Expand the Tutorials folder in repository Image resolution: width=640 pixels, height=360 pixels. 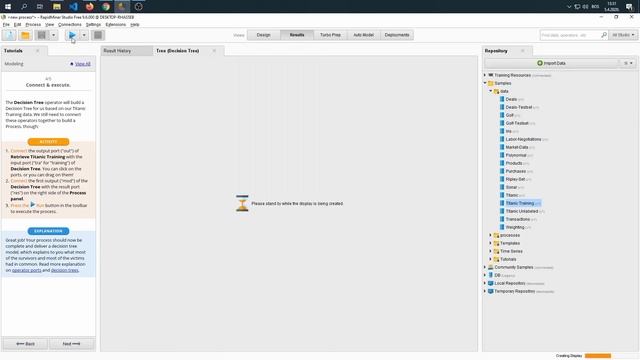[491, 259]
